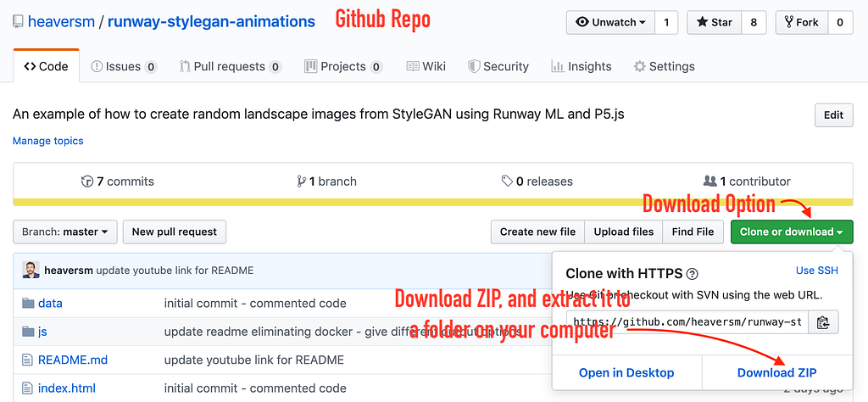Switch to Use SSH

coord(816,271)
